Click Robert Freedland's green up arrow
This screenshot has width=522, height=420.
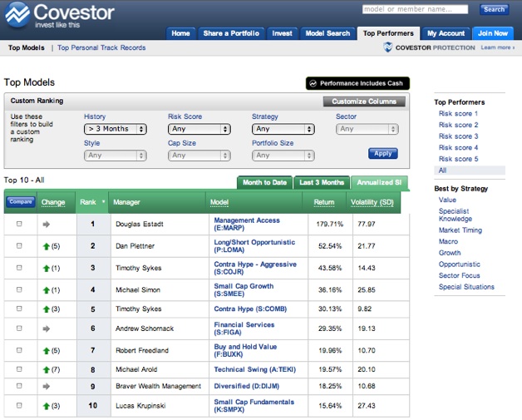(x=47, y=351)
